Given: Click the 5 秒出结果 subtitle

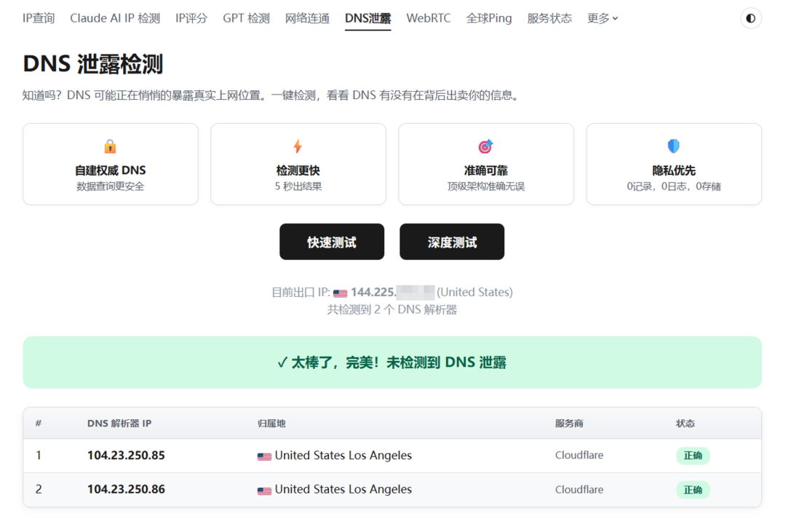Looking at the screenshot, I should 298,186.
